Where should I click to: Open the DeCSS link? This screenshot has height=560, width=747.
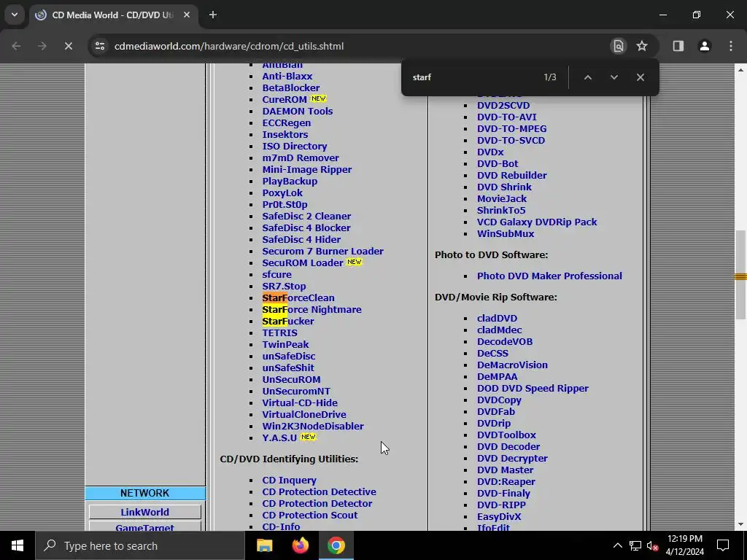pos(492,354)
